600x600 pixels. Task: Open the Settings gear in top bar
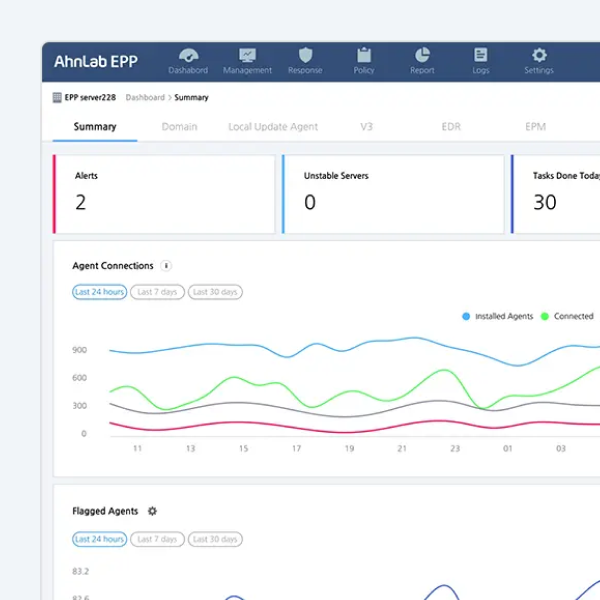(539, 56)
